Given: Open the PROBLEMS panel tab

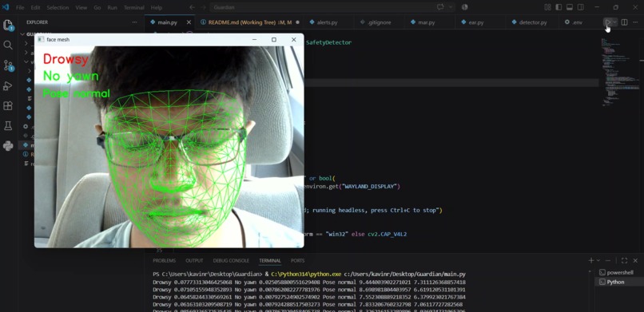Looking at the screenshot, I should point(165,261).
